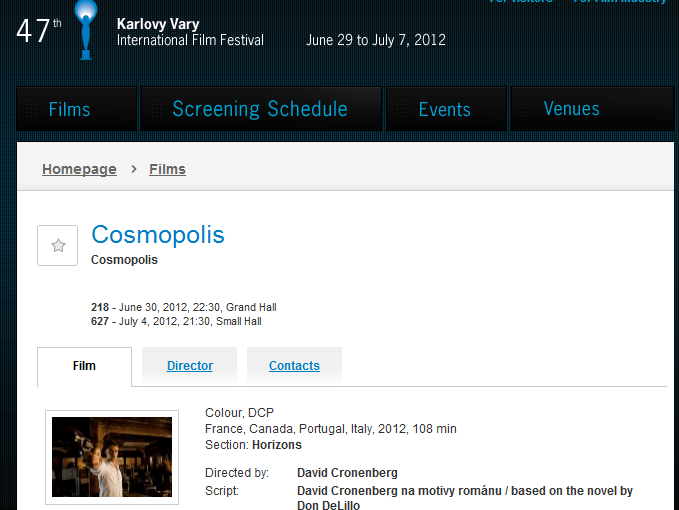Click the Cosmopolis film title heading

[158, 235]
